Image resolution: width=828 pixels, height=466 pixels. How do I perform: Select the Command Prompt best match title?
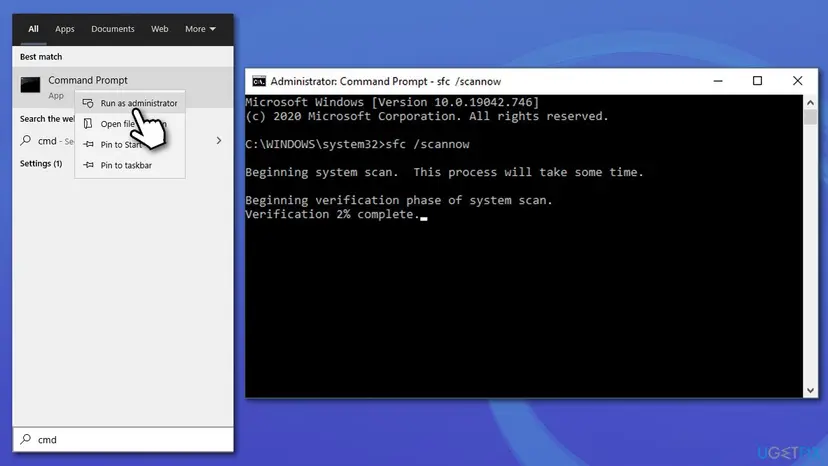[88, 80]
